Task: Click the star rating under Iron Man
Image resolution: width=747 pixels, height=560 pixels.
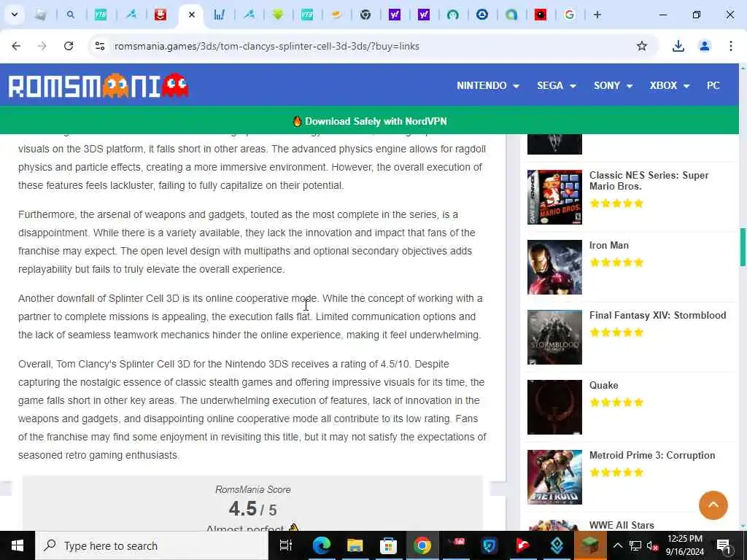Action: pos(616,262)
